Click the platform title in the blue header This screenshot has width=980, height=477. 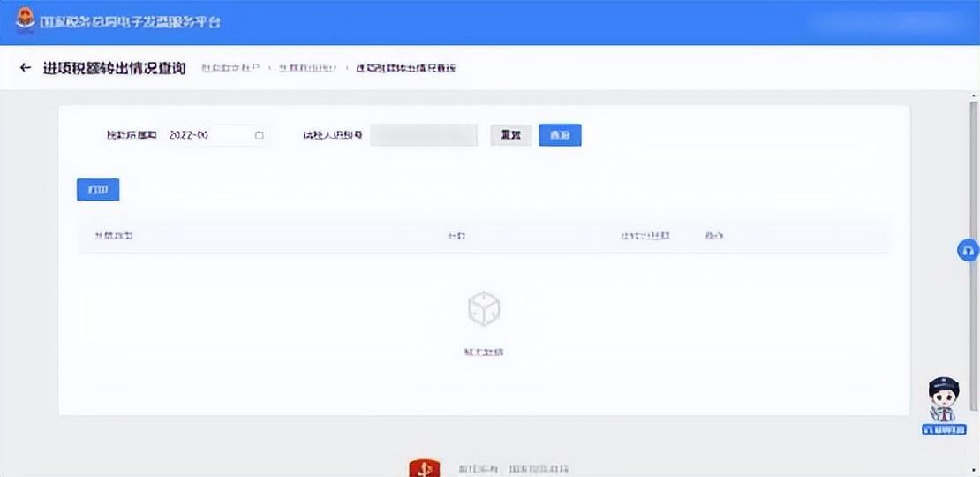click(x=130, y=22)
